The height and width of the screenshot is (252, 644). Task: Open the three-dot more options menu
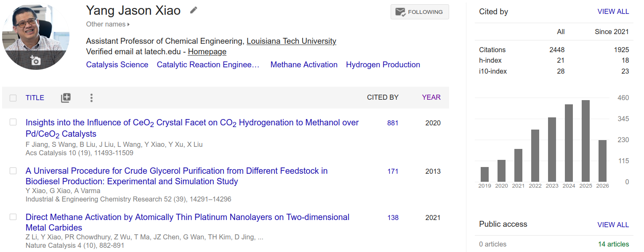pos(91,98)
